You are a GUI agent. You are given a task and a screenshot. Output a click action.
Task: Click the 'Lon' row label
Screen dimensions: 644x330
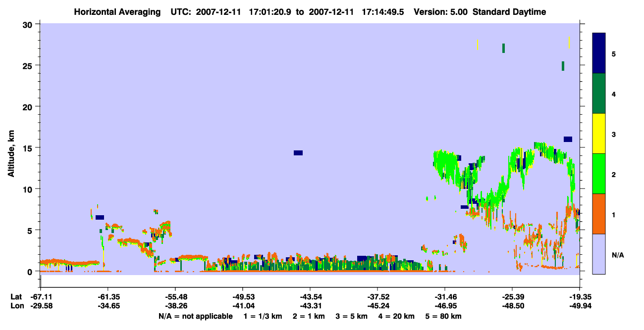click(x=17, y=306)
